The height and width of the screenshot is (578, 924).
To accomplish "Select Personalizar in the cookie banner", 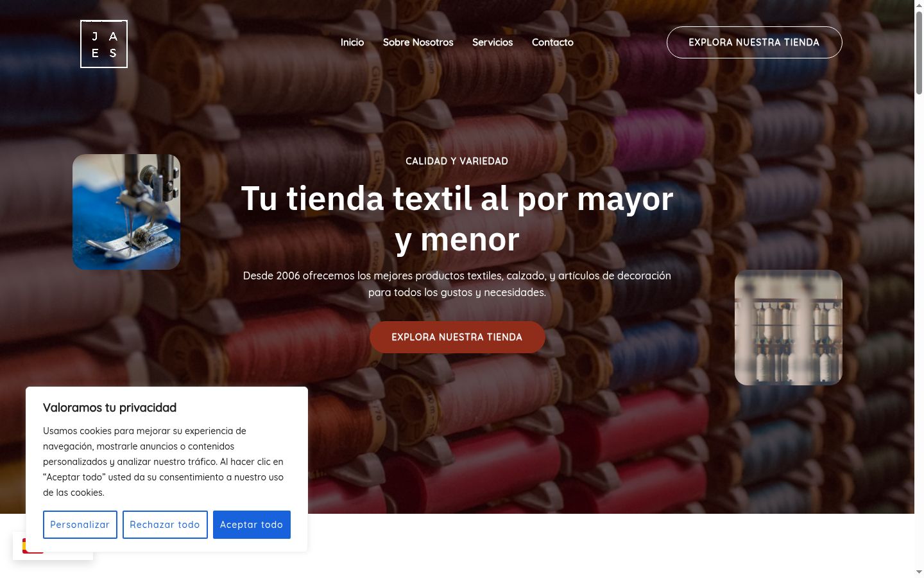I will [x=80, y=525].
